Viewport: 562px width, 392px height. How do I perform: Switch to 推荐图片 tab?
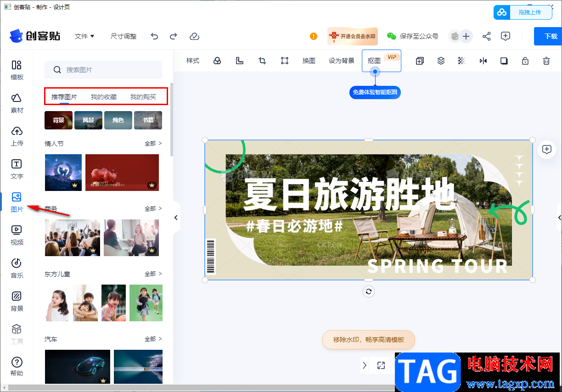pos(64,97)
